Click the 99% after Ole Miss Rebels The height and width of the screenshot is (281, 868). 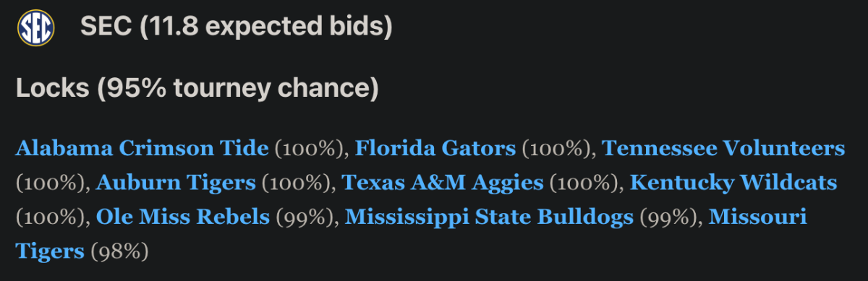[x=305, y=217]
